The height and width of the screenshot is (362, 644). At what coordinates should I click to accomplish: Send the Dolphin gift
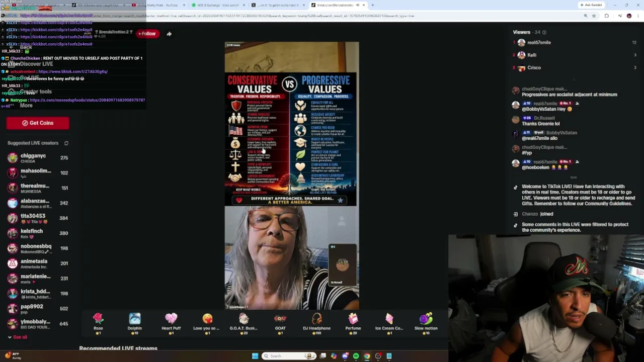point(134,323)
